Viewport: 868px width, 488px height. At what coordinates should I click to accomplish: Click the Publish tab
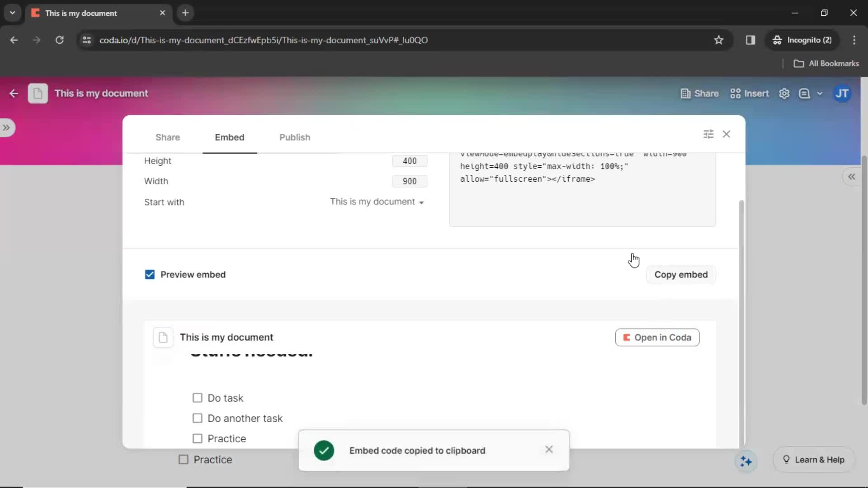click(294, 137)
